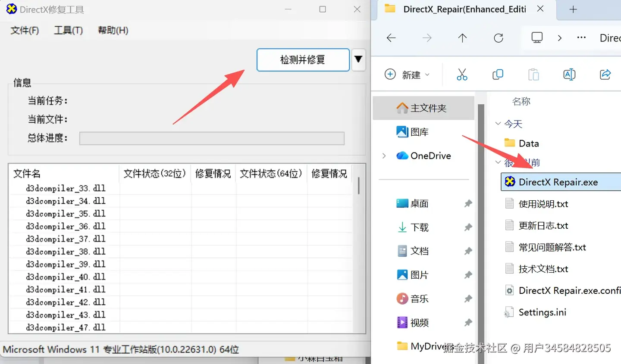Open 主文件夹 in the navigation pane

tap(423, 108)
